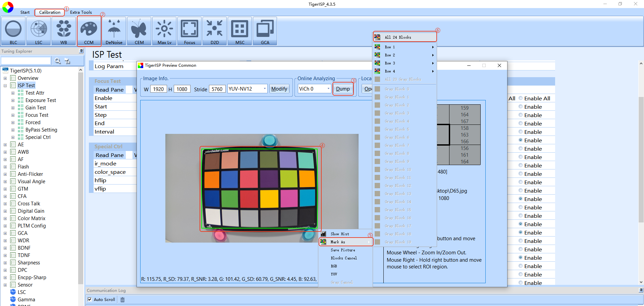Open the CCM calibration tool

89,31
